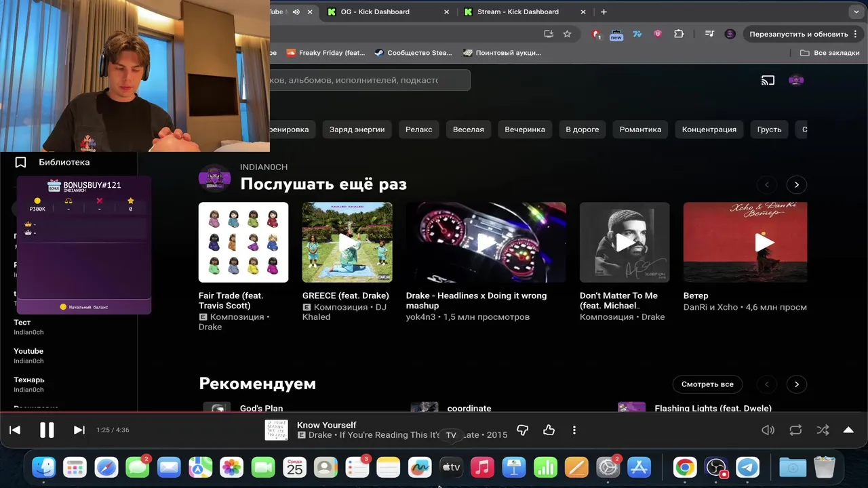Open the Chrome extensions puzzle icon
The width and height of the screenshot is (868, 488).
point(679,34)
